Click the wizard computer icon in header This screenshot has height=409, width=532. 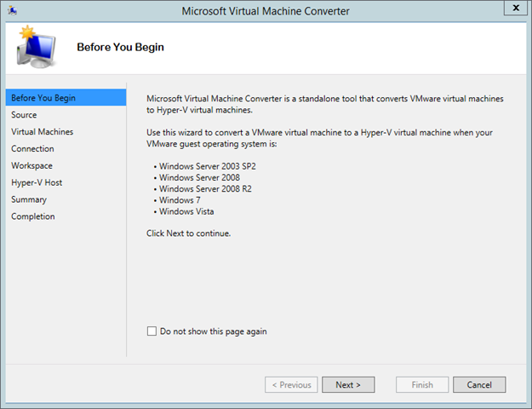(36, 47)
